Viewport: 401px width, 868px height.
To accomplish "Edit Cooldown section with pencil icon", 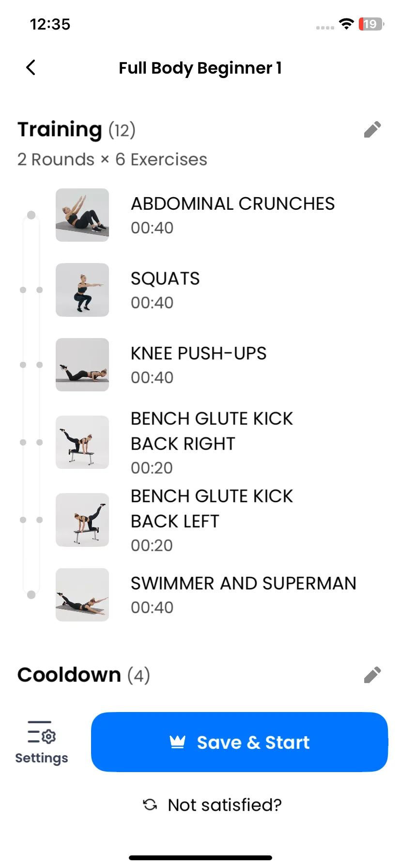I will [372, 675].
